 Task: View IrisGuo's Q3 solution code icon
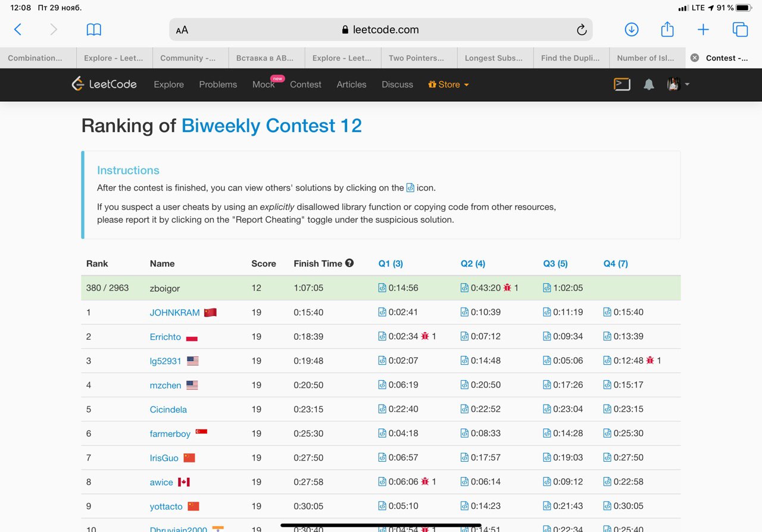click(547, 458)
